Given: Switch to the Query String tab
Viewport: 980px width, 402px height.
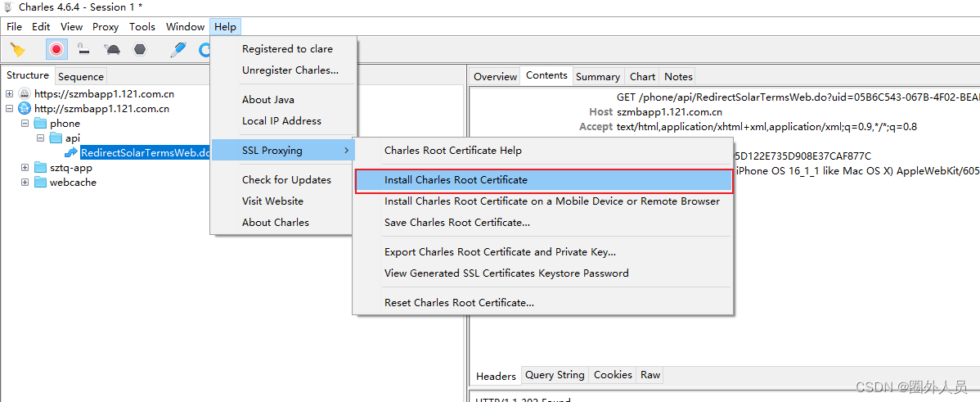Looking at the screenshot, I should point(555,375).
